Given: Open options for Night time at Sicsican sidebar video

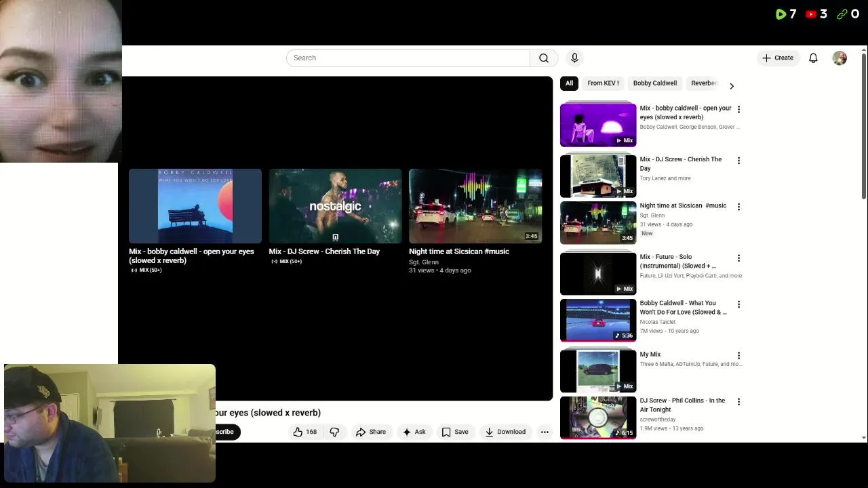Looking at the screenshot, I should click(x=738, y=207).
